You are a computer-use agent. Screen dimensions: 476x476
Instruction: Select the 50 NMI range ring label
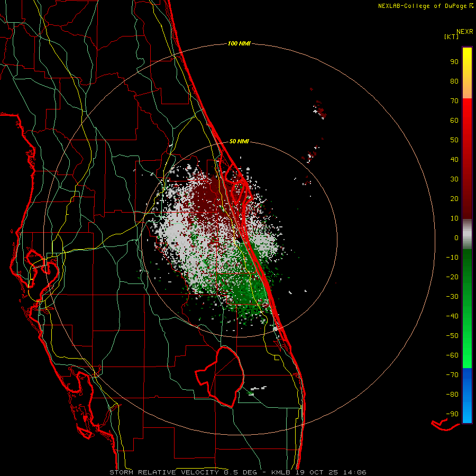point(239,141)
